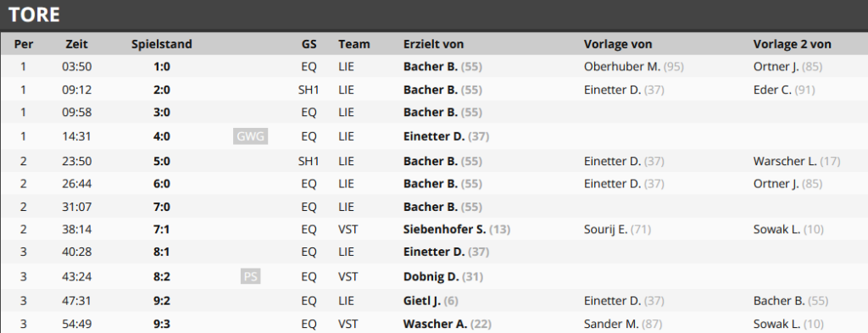Click Gietl J. scorer name

422,301
